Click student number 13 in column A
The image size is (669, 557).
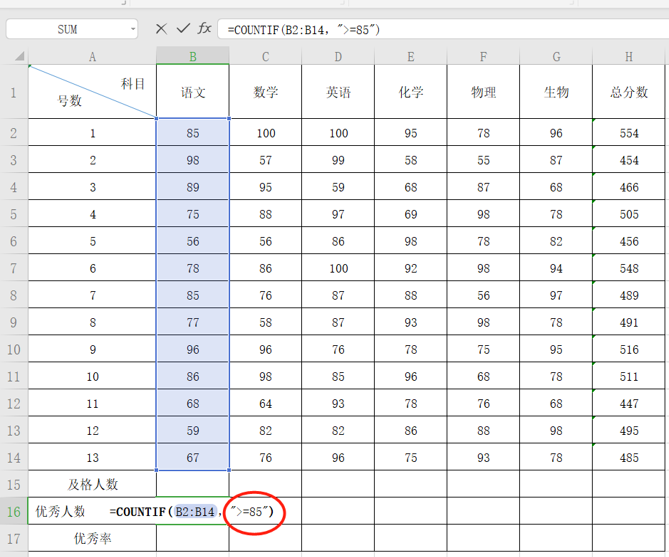pyautogui.click(x=92, y=457)
